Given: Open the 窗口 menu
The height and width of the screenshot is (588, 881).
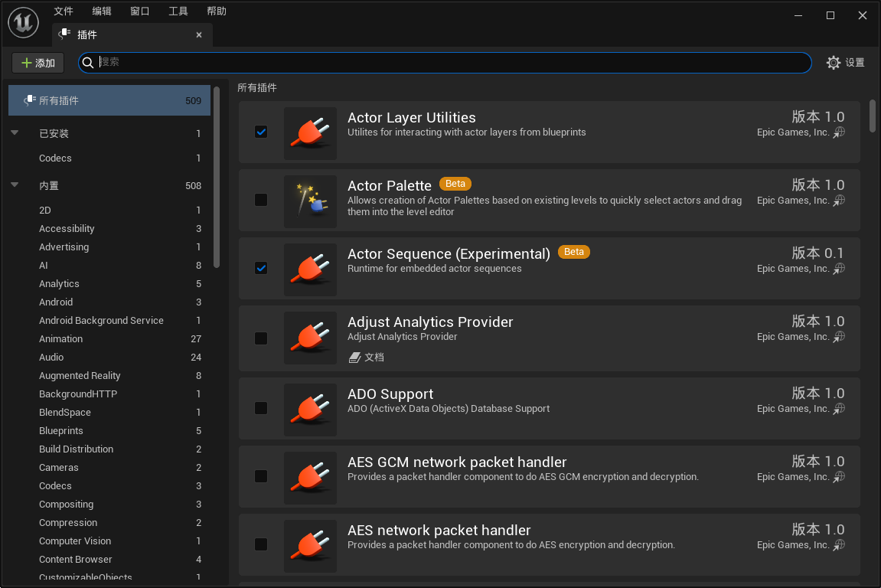Looking at the screenshot, I should [x=140, y=11].
